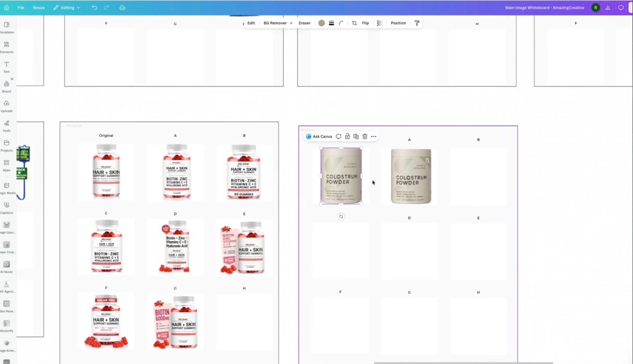The height and width of the screenshot is (364, 633).
Task: Open the Brand sidebar panel
Action: coord(6,87)
